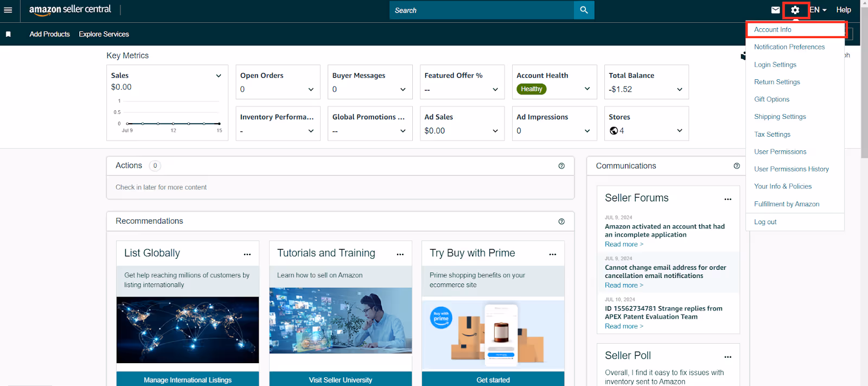
Task: Click the Stores globe icon
Action: click(614, 131)
